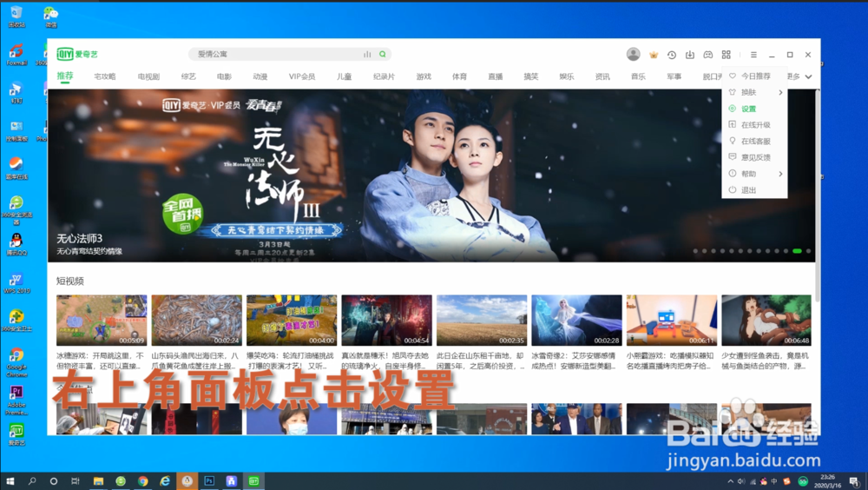This screenshot has width=868, height=490.
Task: Expand the 更多 categories chevron
Action: tap(808, 76)
